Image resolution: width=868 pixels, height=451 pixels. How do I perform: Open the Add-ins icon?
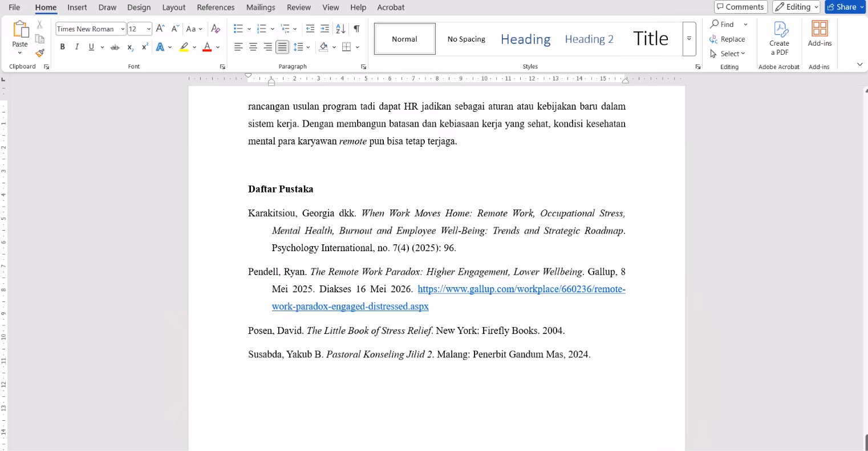[820, 34]
